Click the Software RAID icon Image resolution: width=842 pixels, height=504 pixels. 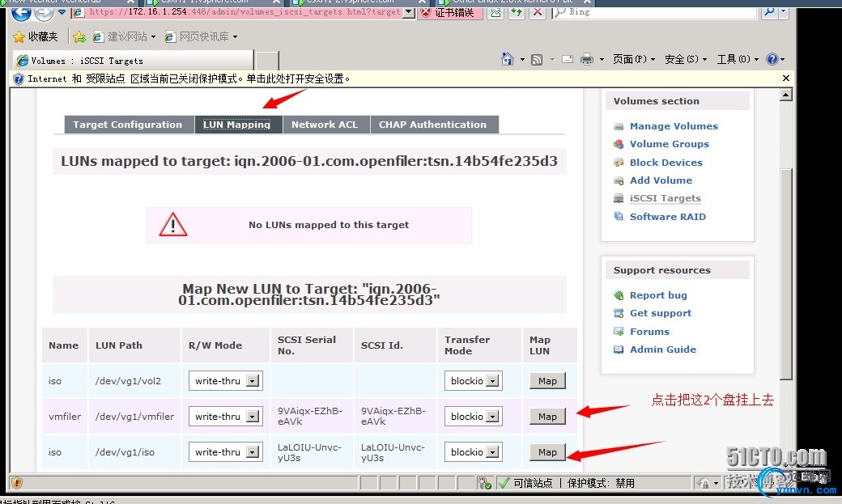click(x=619, y=217)
